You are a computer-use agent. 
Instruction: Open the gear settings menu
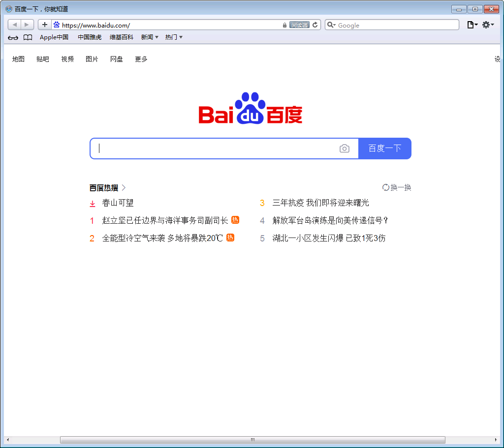coord(488,25)
